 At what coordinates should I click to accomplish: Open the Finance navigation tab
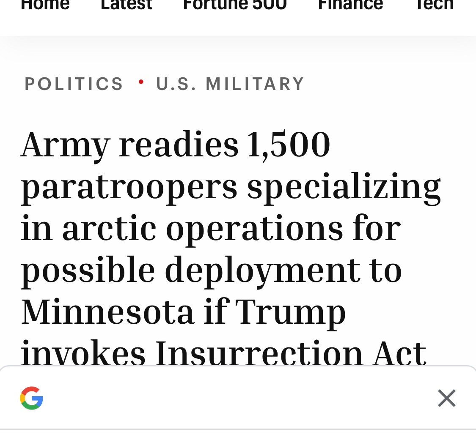[x=350, y=5]
